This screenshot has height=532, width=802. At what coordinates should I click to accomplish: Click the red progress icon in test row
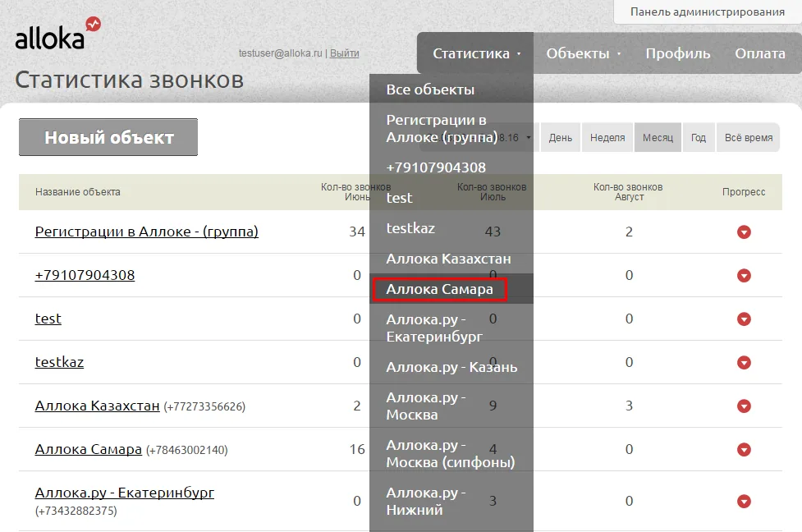(x=744, y=319)
